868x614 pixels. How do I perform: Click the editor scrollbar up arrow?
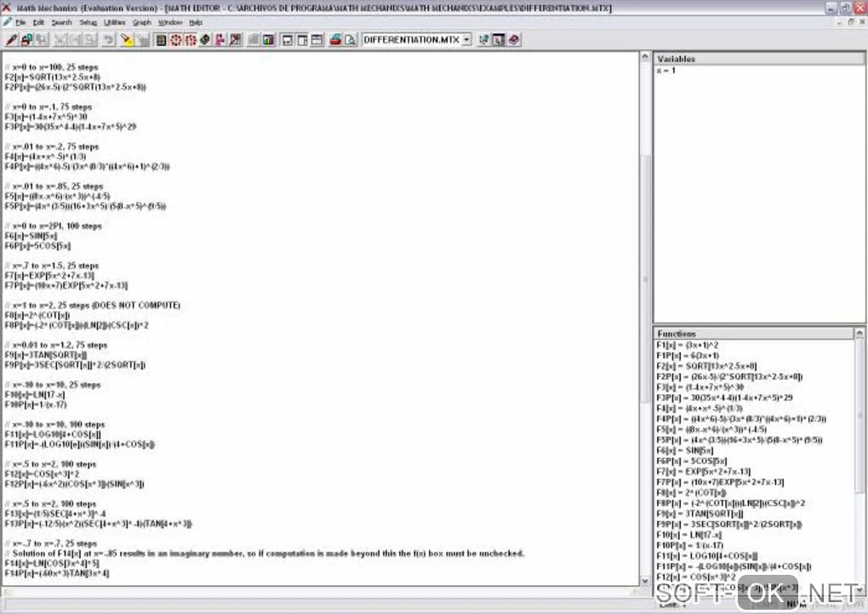click(x=645, y=57)
